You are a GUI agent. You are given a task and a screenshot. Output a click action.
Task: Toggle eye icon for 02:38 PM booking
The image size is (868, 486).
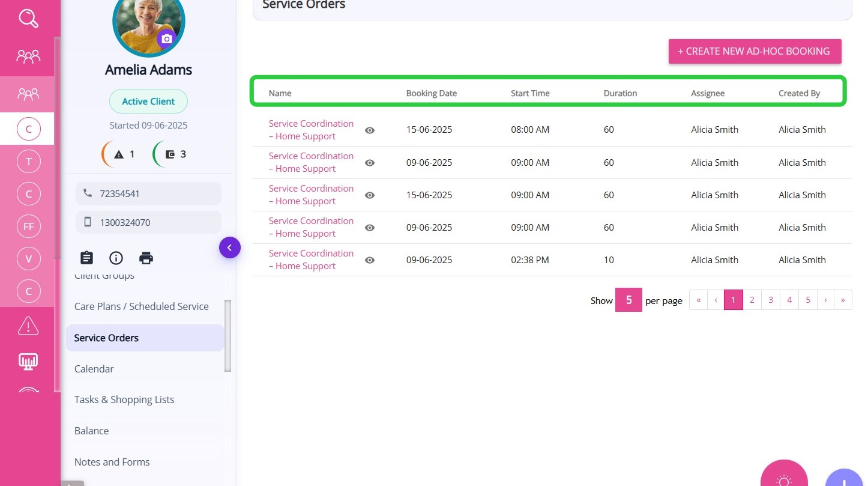[x=370, y=260]
